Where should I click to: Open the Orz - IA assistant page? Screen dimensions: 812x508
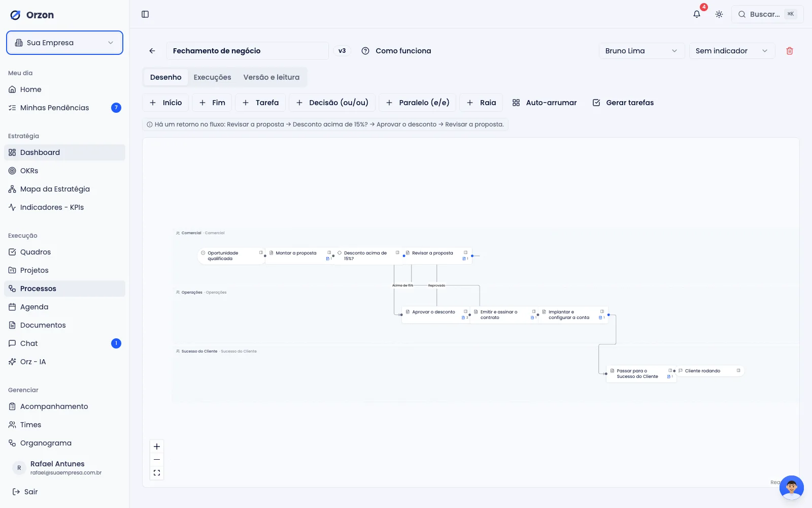[x=64, y=362]
